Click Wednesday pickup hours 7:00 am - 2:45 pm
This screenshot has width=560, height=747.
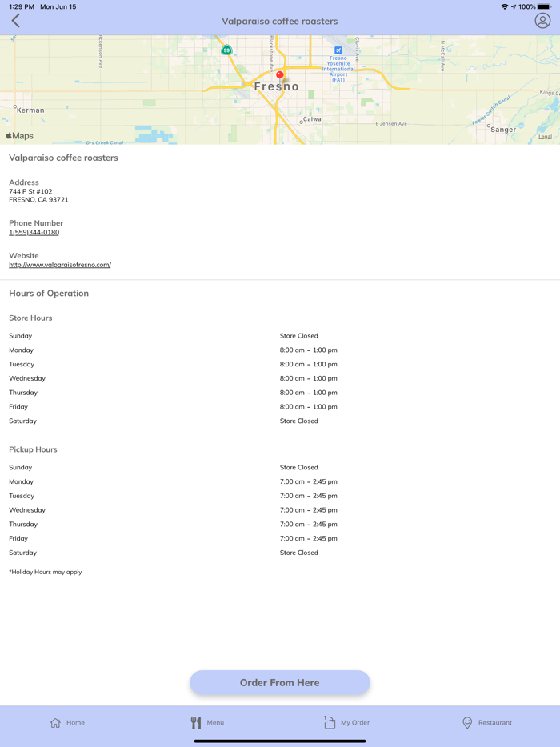[x=308, y=510]
